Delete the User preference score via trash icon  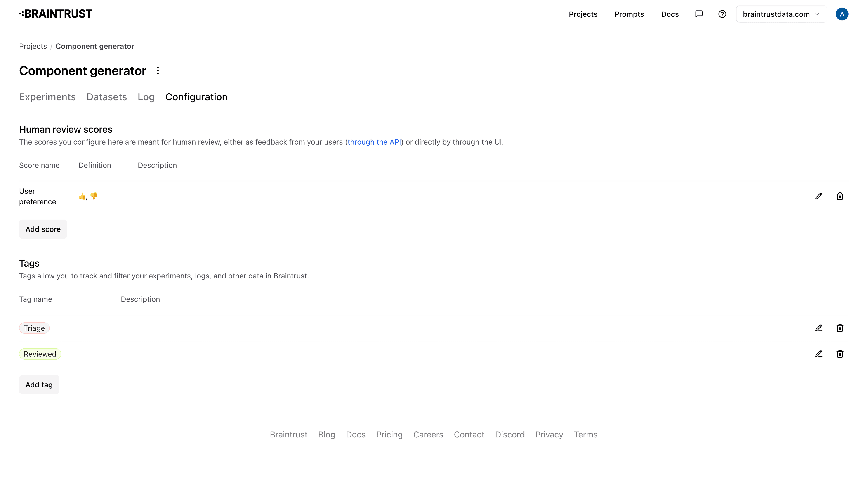840,196
